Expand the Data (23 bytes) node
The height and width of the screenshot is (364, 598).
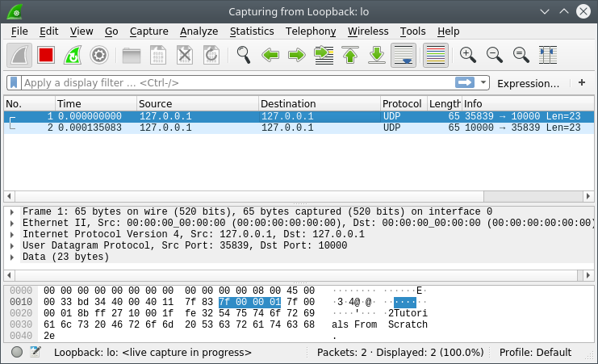(12, 257)
